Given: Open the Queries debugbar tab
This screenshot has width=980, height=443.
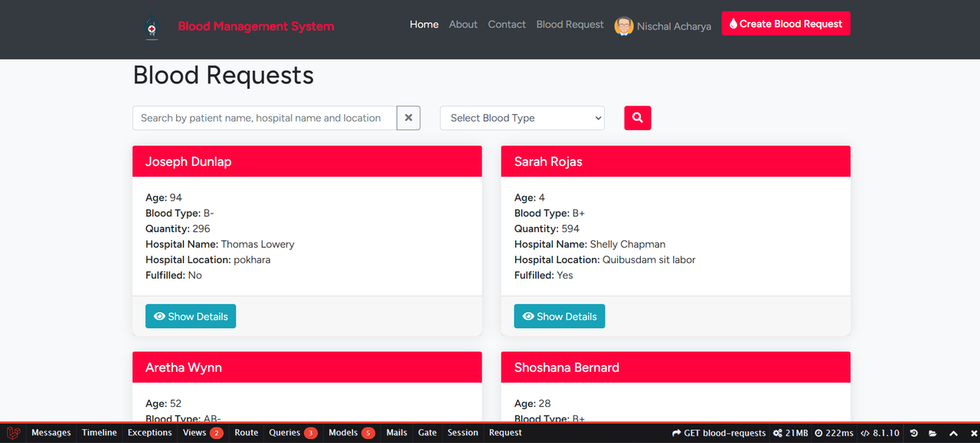Looking at the screenshot, I should click(x=293, y=433).
